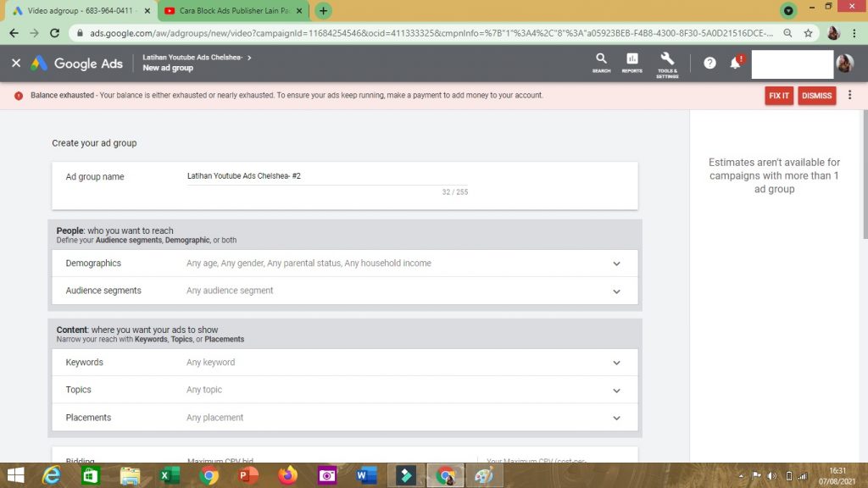Expand the Demographics section
868x488 pixels.
(616, 263)
